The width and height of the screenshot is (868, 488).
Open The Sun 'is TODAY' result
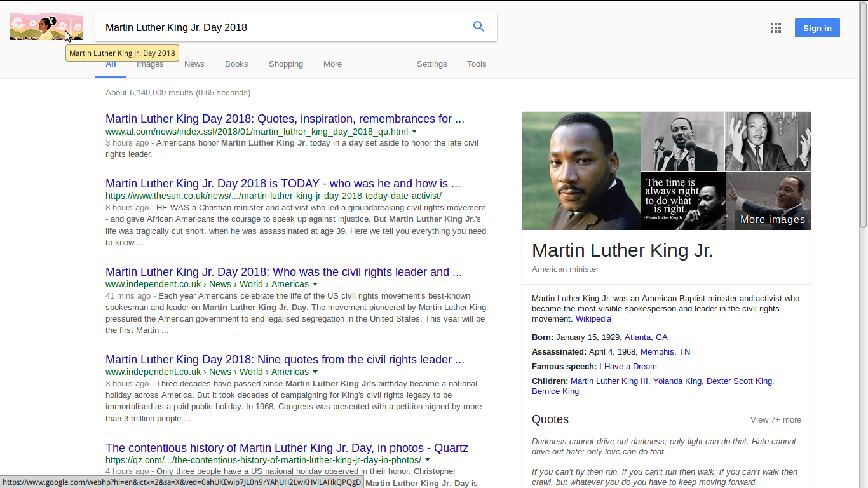coord(283,184)
